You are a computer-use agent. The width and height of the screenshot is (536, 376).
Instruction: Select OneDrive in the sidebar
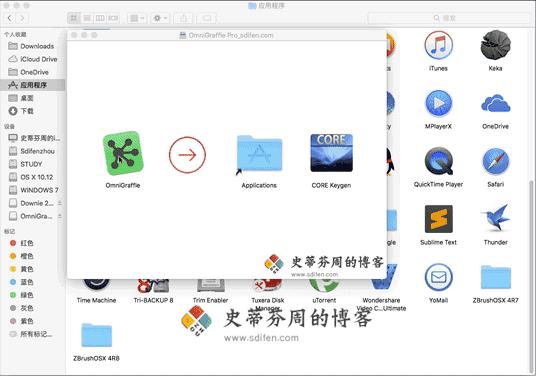32,72
